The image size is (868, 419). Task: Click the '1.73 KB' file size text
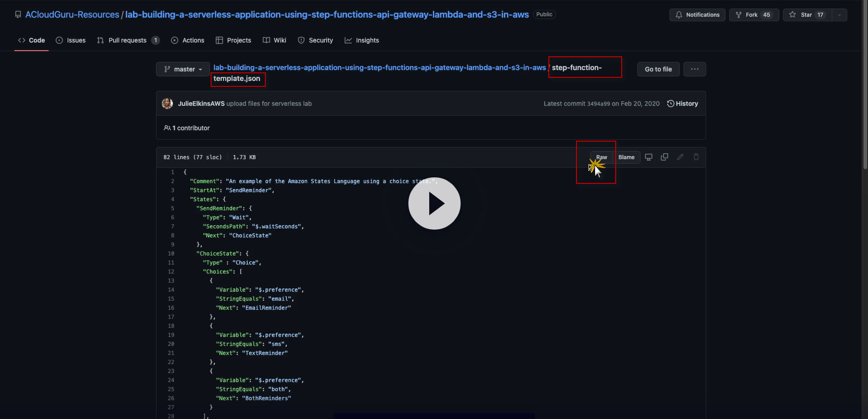click(x=244, y=157)
